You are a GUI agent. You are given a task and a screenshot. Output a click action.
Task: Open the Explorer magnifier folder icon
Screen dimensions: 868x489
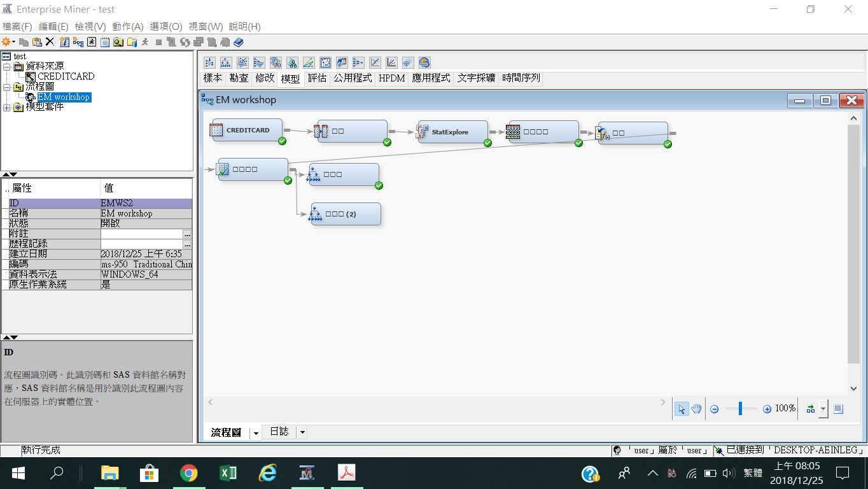point(118,42)
